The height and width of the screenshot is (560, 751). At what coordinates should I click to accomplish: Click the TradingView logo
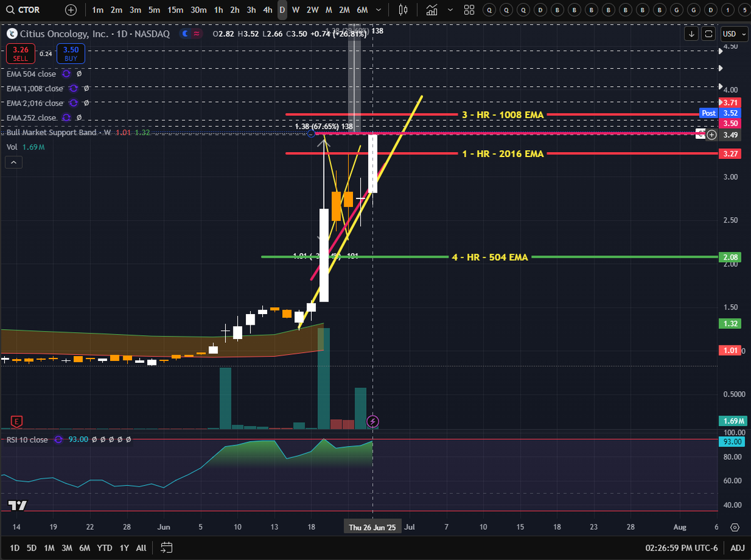tap(17, 506)
